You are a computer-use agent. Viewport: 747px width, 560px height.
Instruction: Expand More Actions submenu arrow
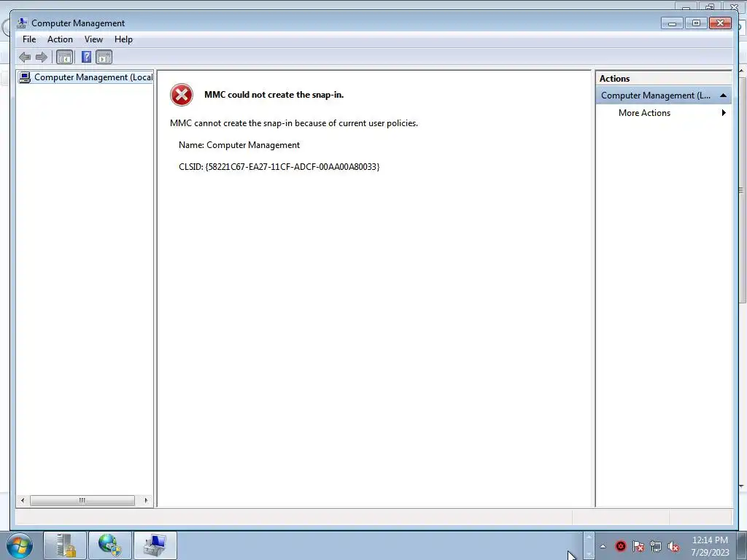724,113
